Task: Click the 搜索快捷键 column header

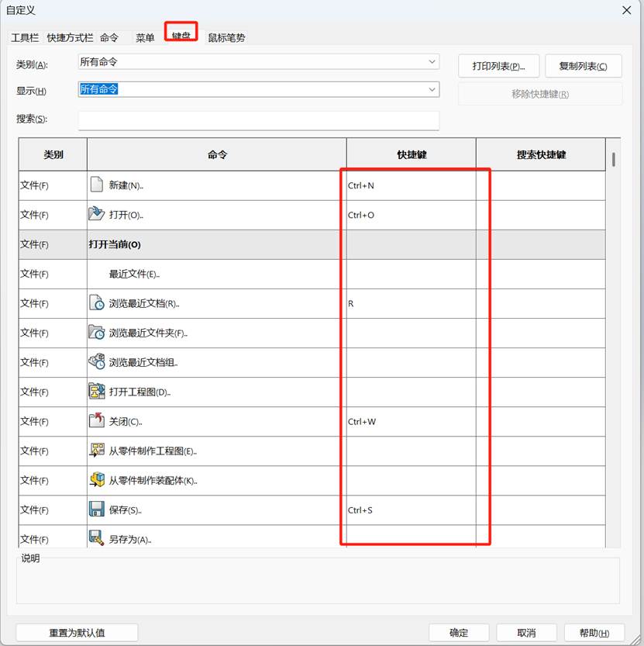Action: (541, 154)
